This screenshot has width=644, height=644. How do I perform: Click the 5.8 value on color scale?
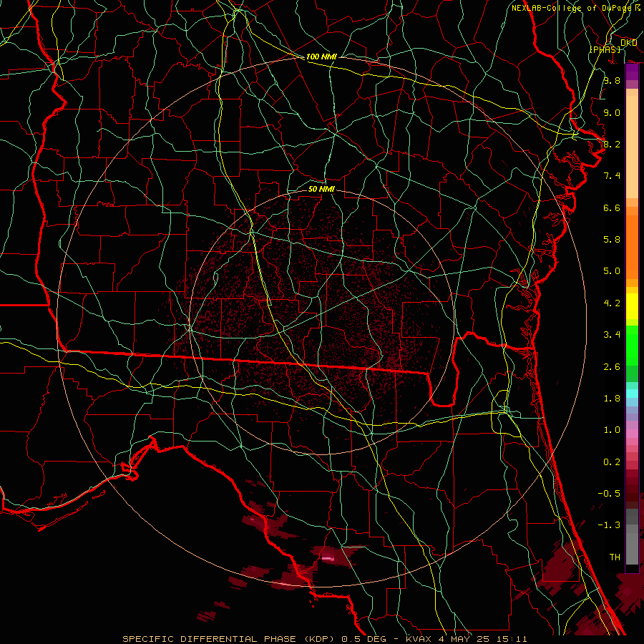[x=612, y=240]
